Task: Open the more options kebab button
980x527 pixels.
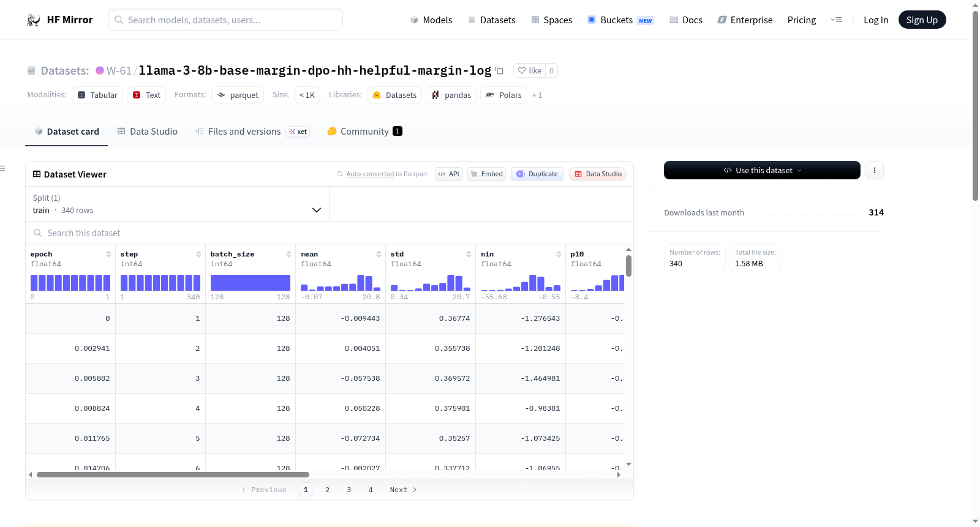Action: 875,170
